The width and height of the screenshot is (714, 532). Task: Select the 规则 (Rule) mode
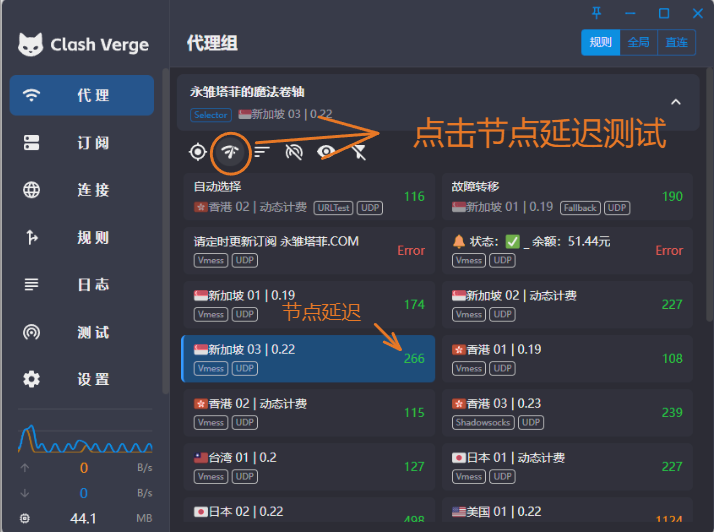click(600, 42)
